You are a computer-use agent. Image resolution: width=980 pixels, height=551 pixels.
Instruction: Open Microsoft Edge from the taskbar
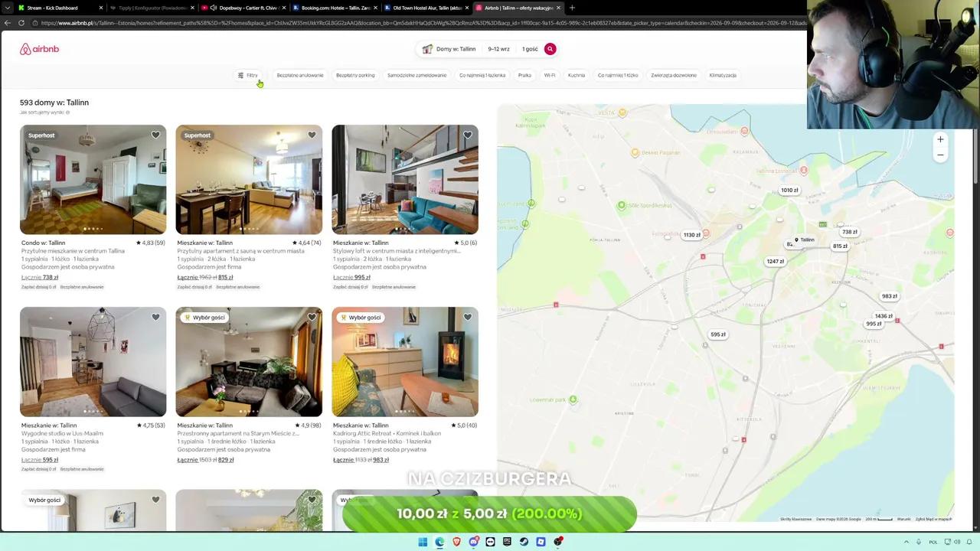tap(439, 542)
